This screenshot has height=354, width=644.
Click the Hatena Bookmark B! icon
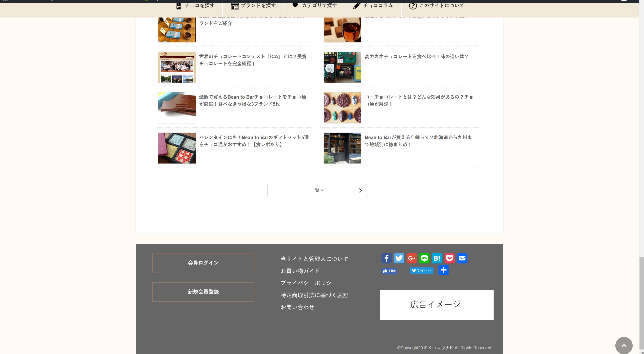pos(437,258)
